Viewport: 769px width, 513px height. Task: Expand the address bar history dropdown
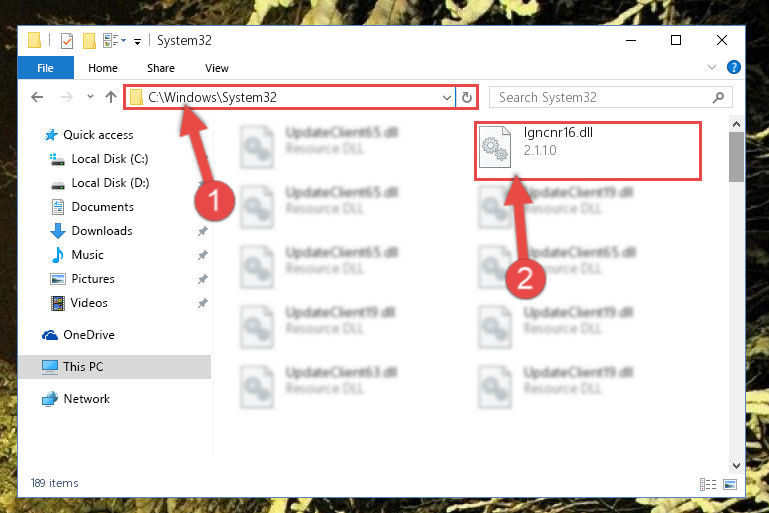point(446,97)
